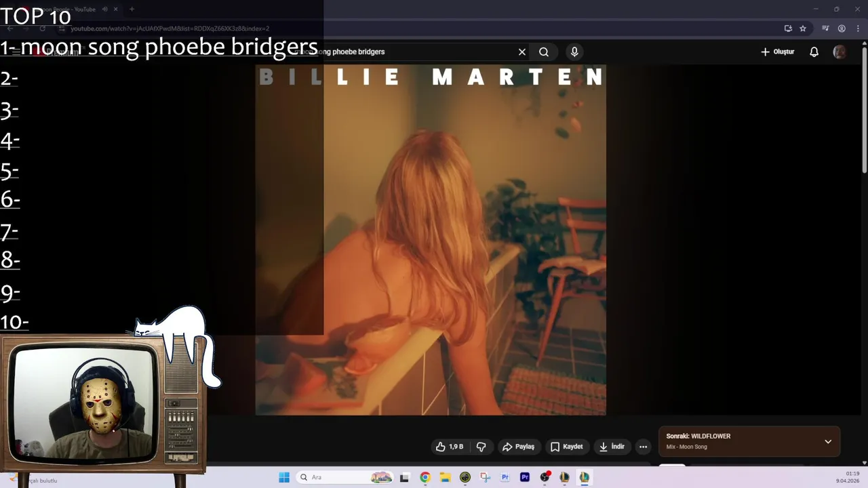Click the Billie Marten video player

[431, 240]
